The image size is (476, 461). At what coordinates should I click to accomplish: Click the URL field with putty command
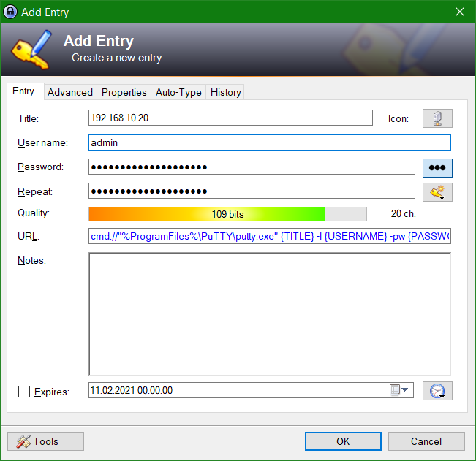pos(270,236)
